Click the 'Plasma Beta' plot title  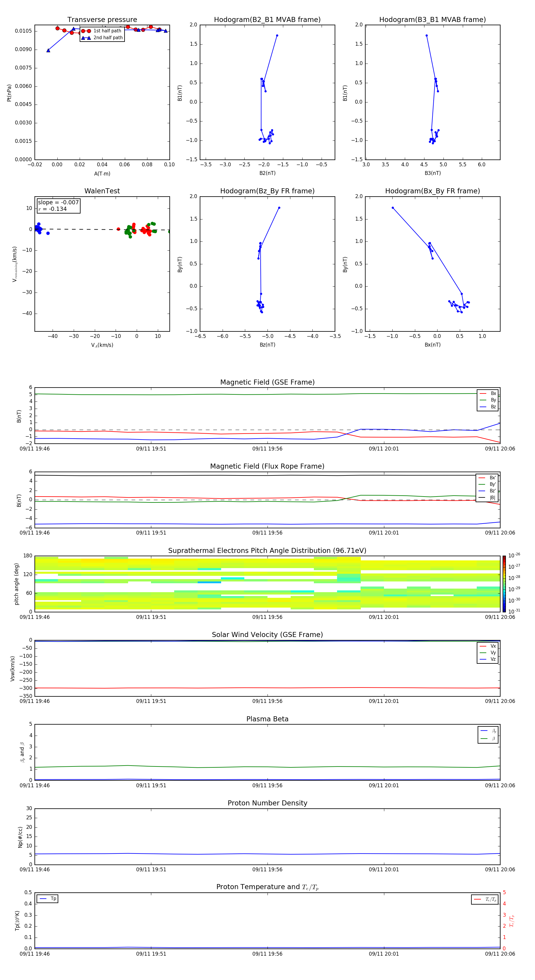[x=267, y=719]
